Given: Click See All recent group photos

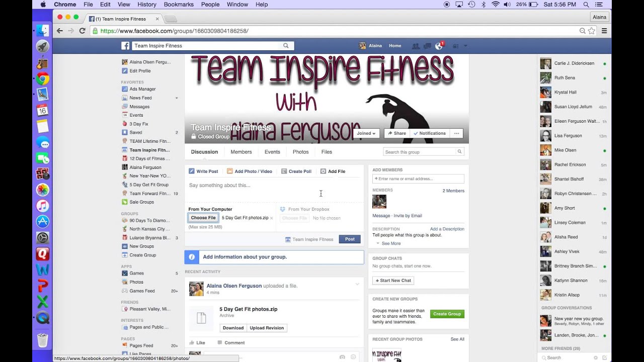Looking at the screenshot, I should click(x=457, y=339).
